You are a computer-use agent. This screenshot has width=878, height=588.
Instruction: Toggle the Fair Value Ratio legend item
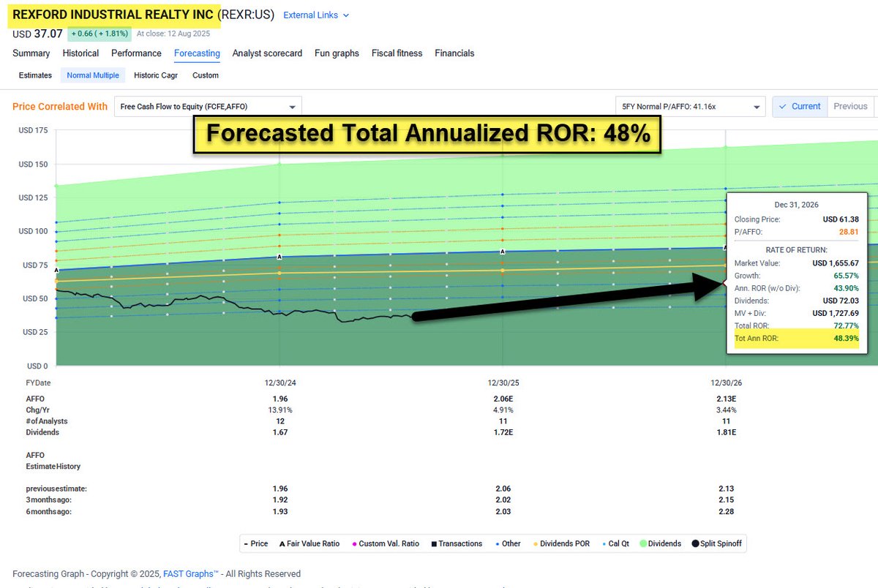pos(309,543)
